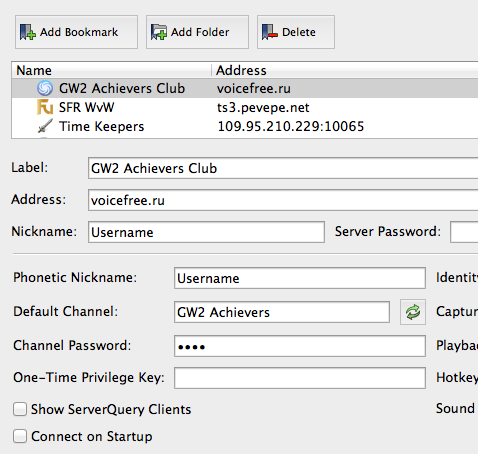The width and height of the screenshot is (478, 454).
Task: Select the Time Keepers sword icon
Action: 45,126
